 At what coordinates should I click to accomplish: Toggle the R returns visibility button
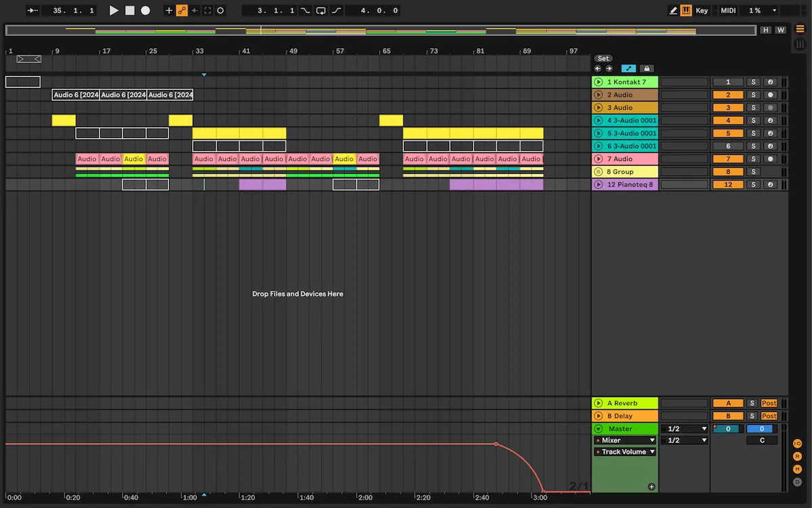point(798,457)
